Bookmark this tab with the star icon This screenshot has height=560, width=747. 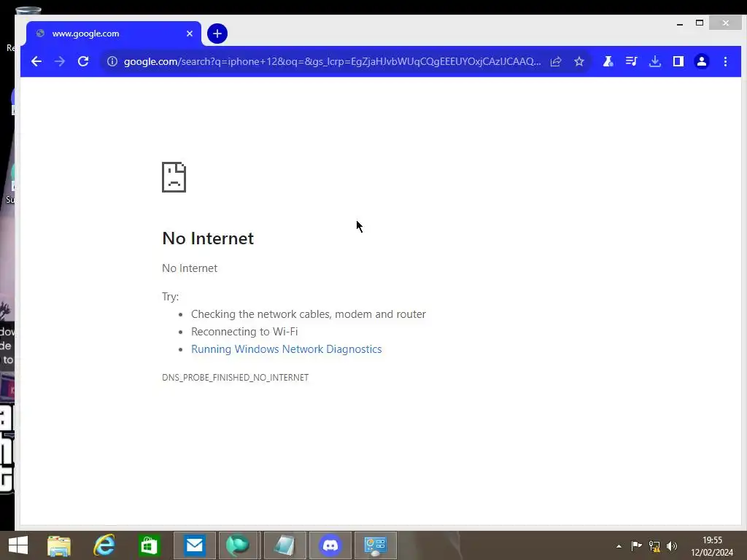pyautogui.click(x=578, y=61)
